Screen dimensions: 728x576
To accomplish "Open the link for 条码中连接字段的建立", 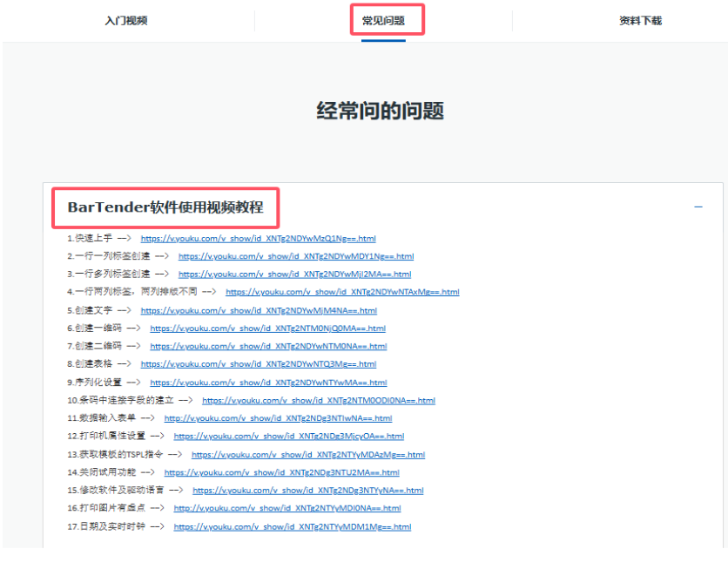I will 319,401.
